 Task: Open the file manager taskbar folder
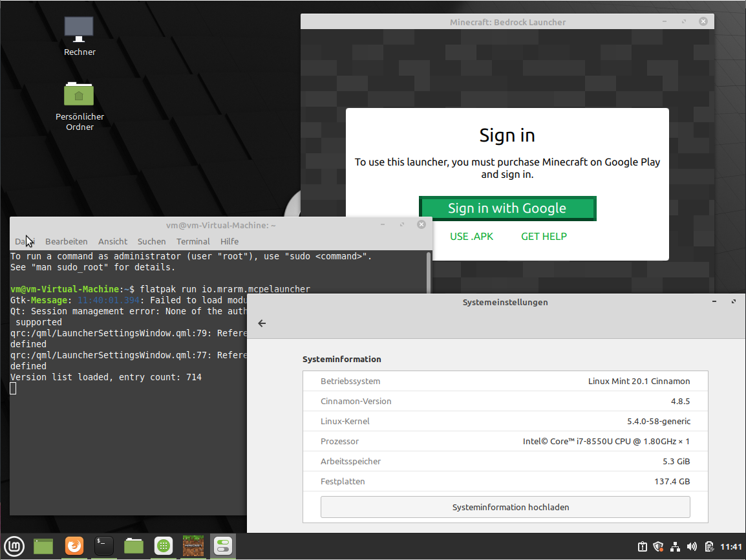[x=134, y=546]
